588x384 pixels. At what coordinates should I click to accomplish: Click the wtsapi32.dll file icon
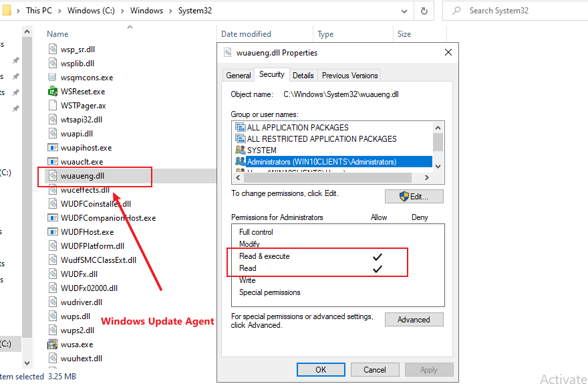click(x=53, y=119)
